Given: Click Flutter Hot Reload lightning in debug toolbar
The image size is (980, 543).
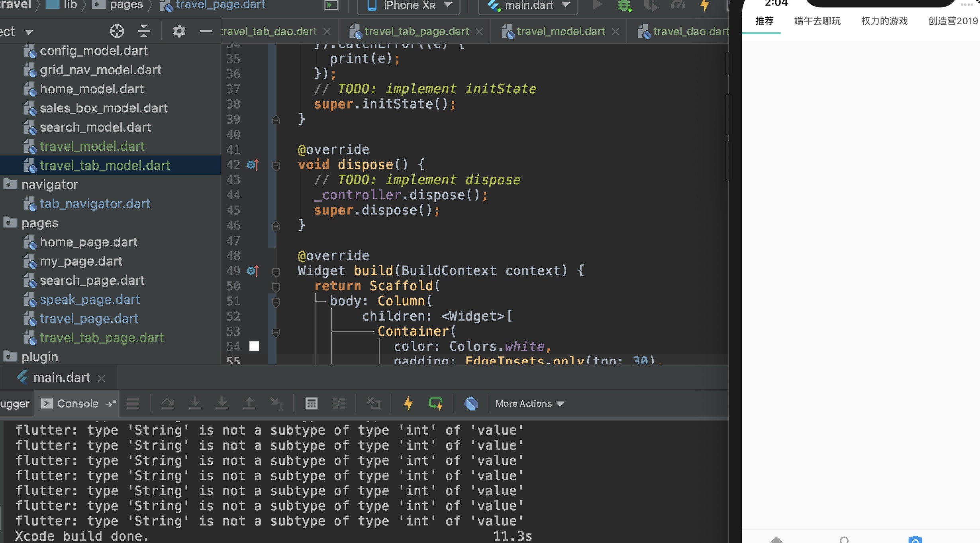Looking at the screenshot, I should coord(408,403).
